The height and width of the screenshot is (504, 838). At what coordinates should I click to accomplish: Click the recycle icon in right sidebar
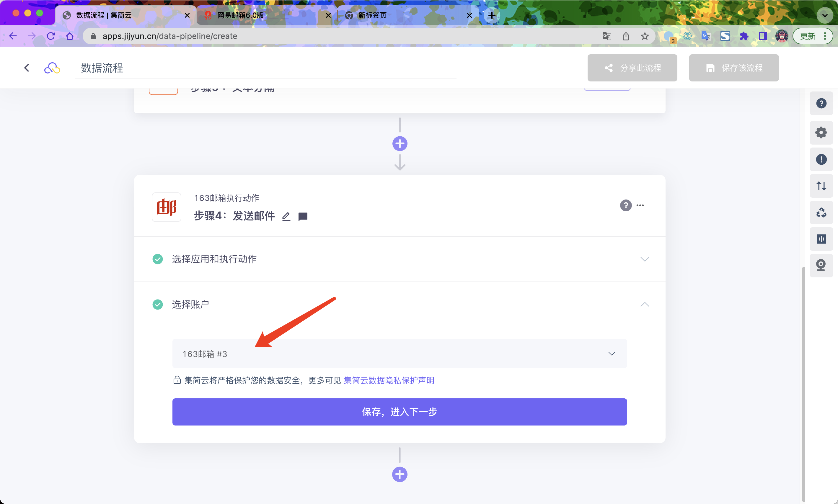point(821,212)
